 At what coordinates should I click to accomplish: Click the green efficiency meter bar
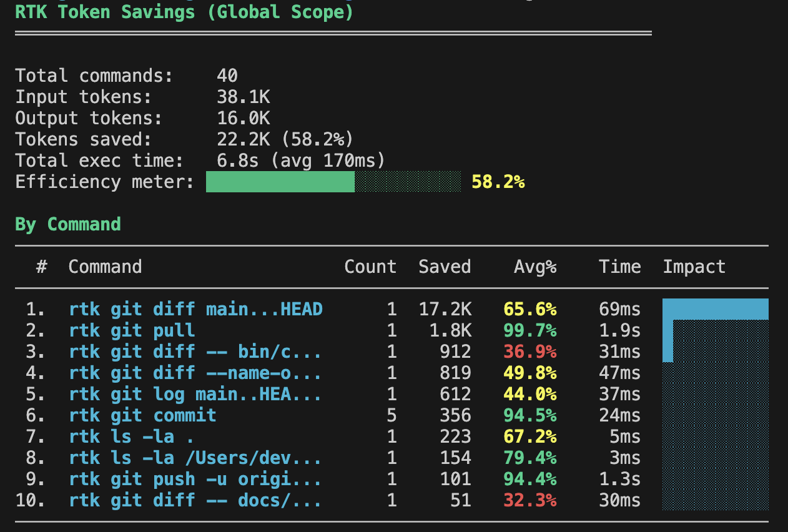280,182
